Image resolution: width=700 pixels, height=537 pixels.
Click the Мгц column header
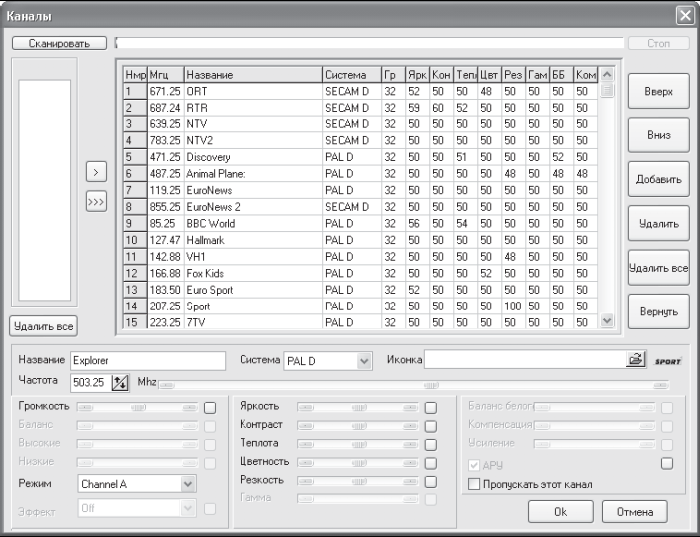(x=166, y=75)
